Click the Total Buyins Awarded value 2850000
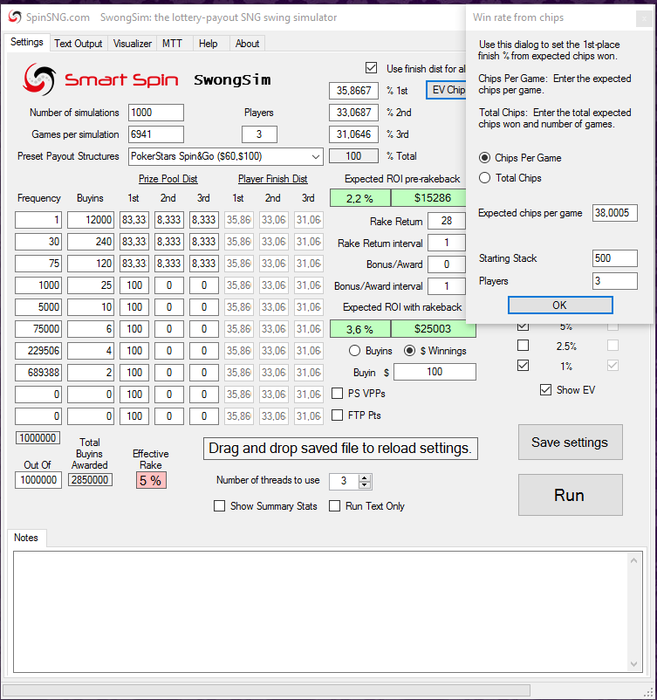The width and height of the screenshot is (657, 700). coord(90,480)
